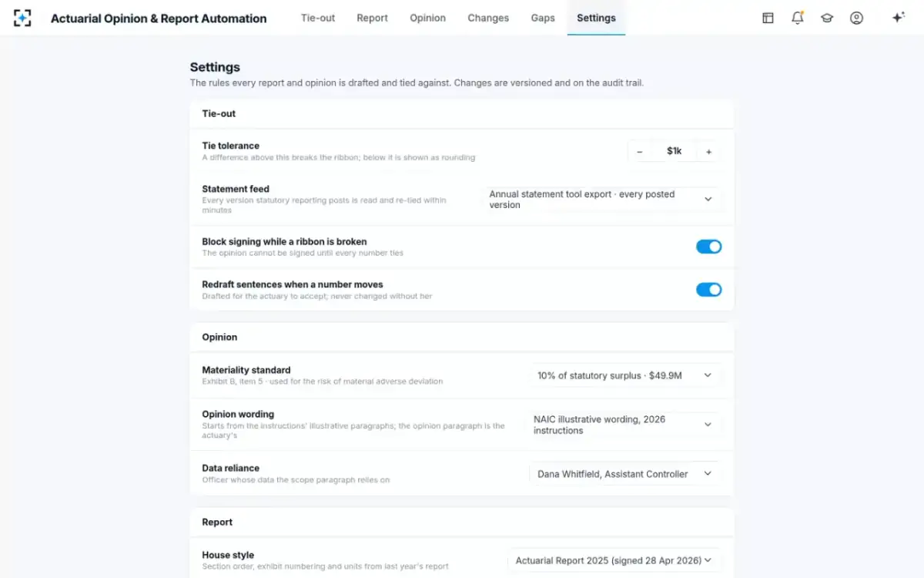Open the user account icon
This screenshot has width=924, height=578.
pos(856,18)
